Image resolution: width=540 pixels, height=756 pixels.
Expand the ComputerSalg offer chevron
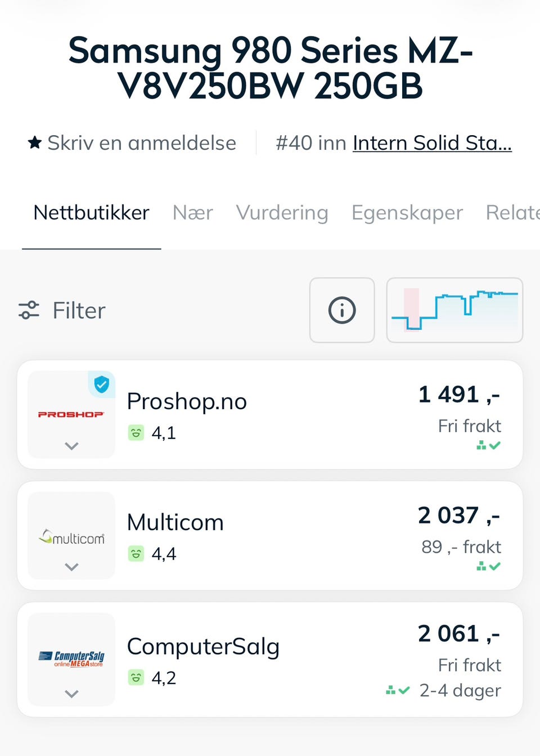(71, 694)
